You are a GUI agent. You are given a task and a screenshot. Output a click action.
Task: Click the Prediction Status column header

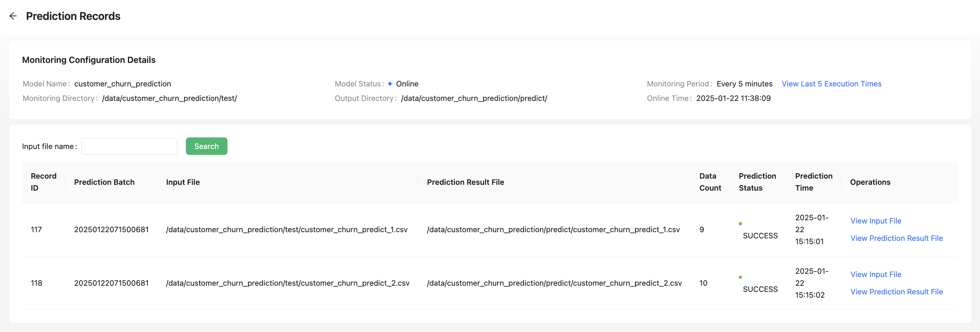757,182
